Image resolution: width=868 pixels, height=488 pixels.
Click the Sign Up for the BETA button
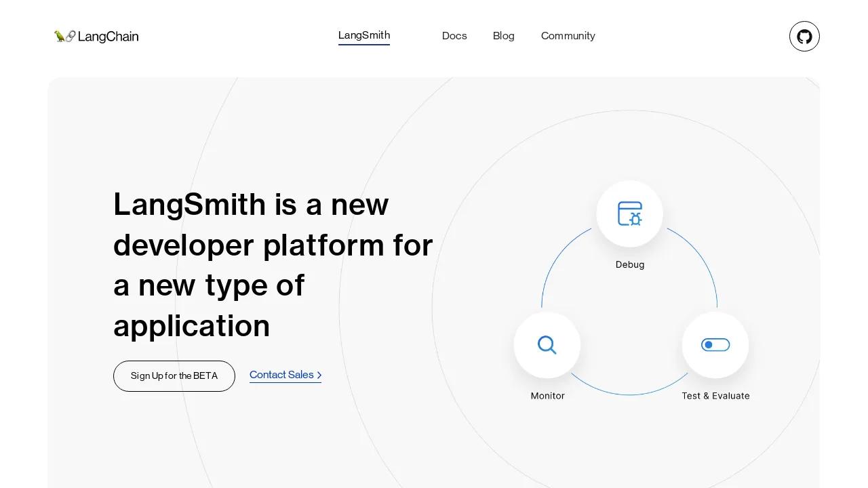[174, 376]
